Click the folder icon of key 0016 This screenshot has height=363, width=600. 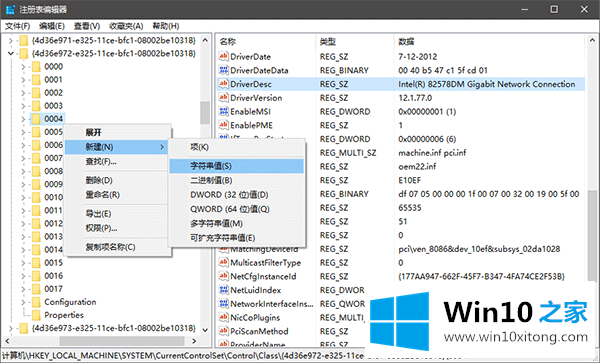[x=36, y=276]
